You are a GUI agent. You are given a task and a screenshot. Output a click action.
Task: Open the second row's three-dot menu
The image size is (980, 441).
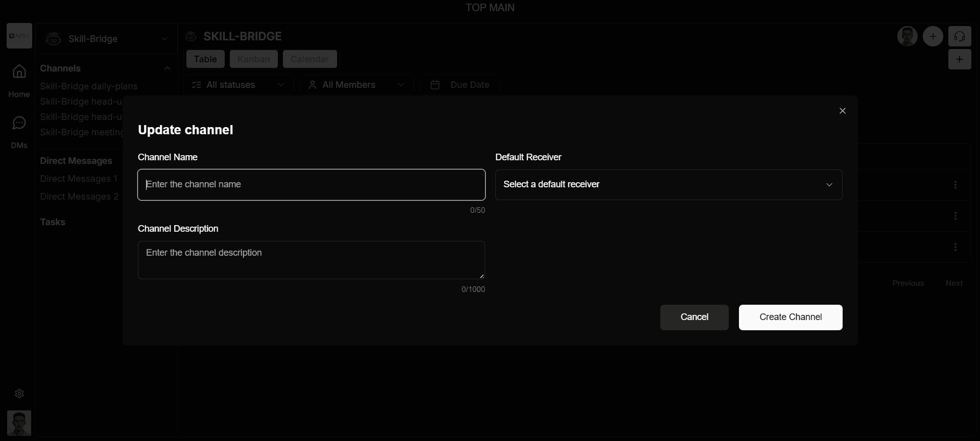[x=955, y=216]
